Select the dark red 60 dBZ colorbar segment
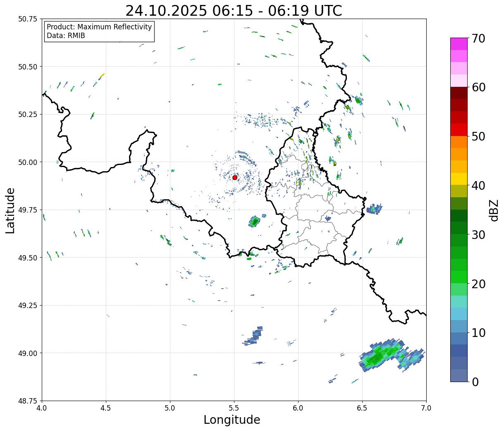This screenshot has height=430, width=504. (459, 93)
